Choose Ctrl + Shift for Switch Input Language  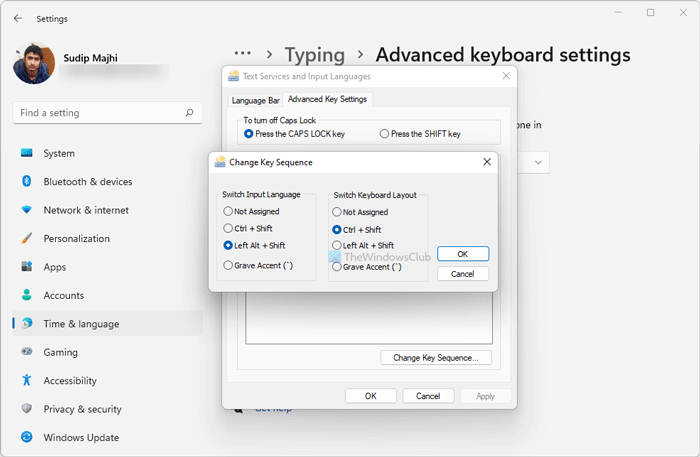pyautogui.click(x=229, y=229)
